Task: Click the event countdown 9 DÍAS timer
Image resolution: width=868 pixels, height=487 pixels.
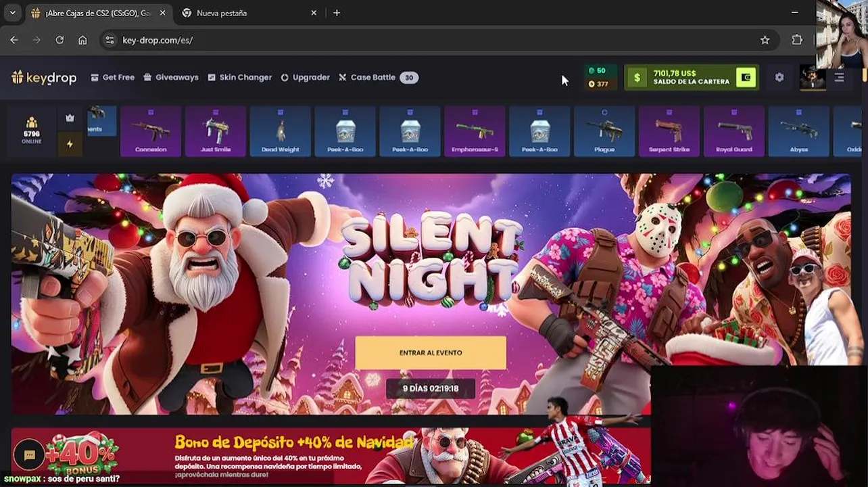Action: coord(431,389)
